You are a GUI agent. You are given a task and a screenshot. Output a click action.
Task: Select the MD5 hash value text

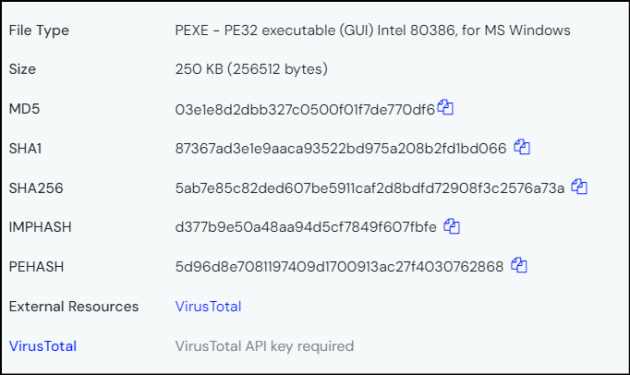click(x=305, y=109)
